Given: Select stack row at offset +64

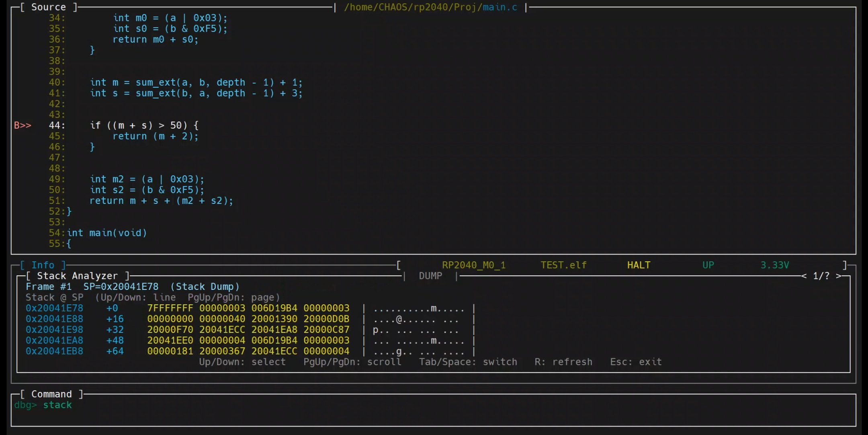Looking at the screenshot, I should pos(115,351).
